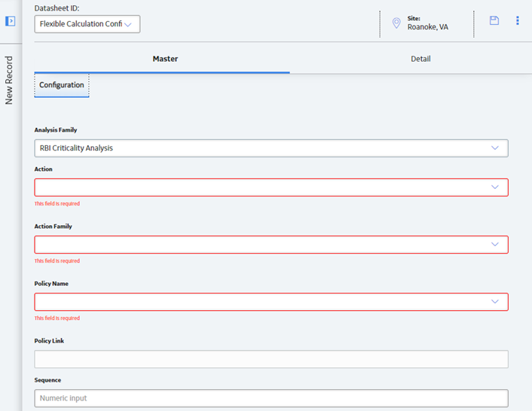
Task: Expand Analysis Family dropdown chevron
Action: [494, 148]
